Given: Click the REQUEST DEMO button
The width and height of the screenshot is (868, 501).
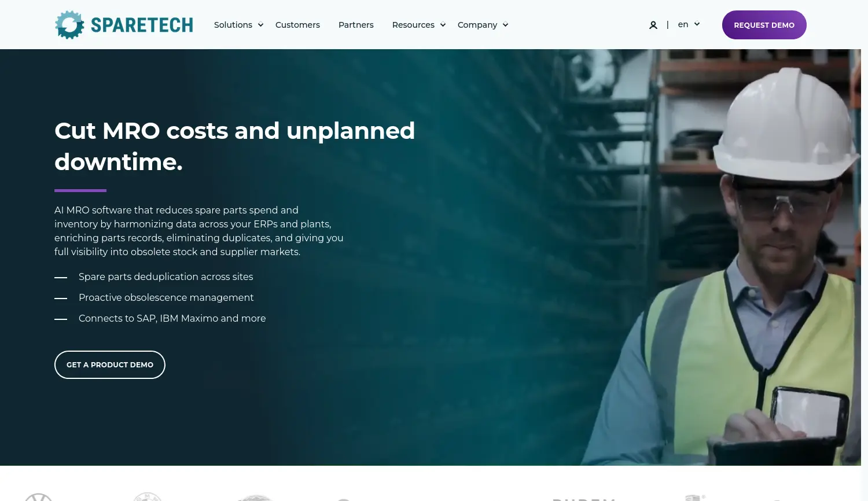Looking at the screenshot, I should coord(764,25).
